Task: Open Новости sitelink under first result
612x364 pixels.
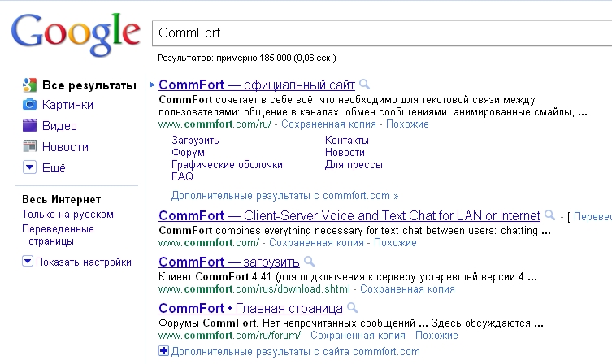Action: click(345, 153)
